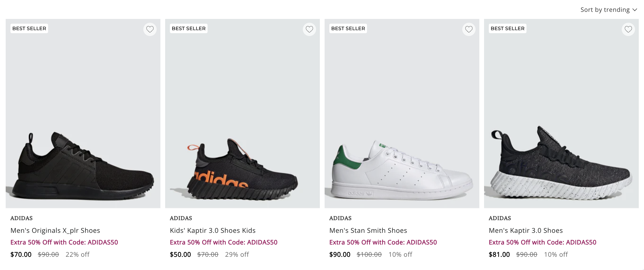Click the BEST SELLER label on the first product
This screenshot has width=644, height=270.
coord(29,28)
